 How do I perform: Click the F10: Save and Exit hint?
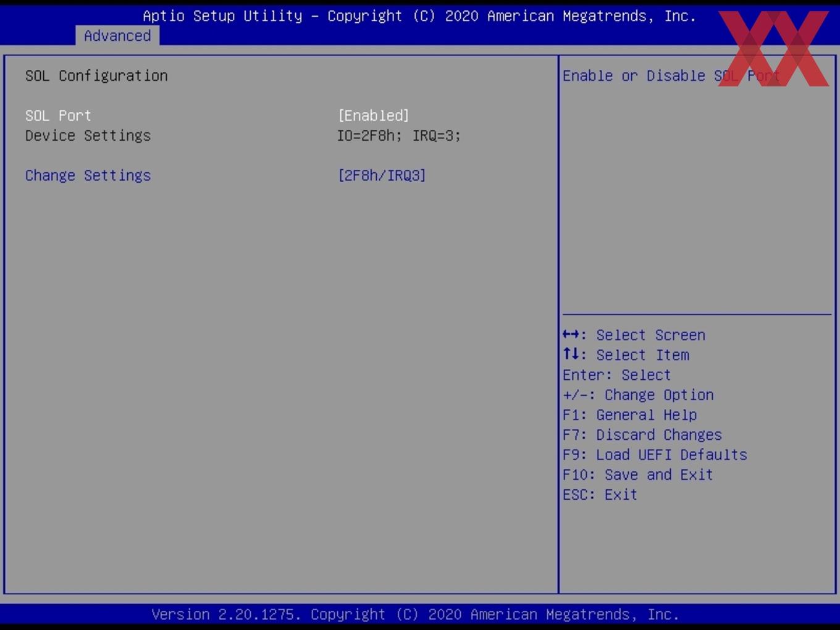(638, 474)
